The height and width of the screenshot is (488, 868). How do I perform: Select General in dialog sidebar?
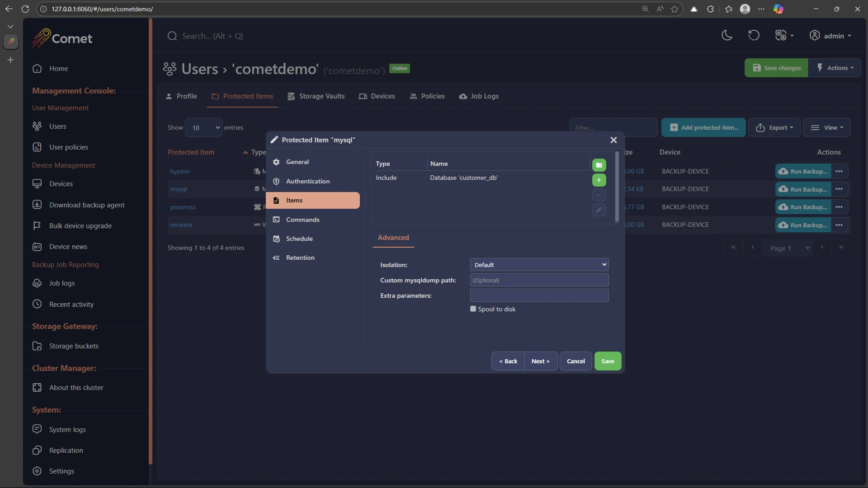coord(313,162)
